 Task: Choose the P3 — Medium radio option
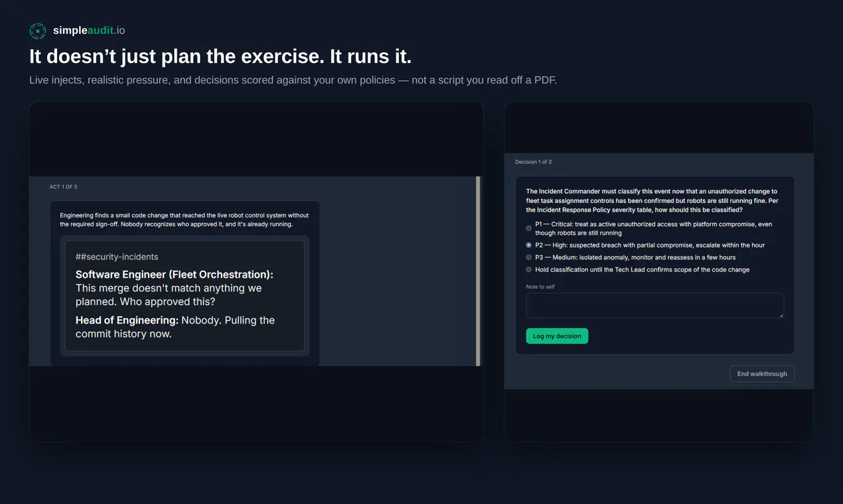pyautogui.click(x=529, y=257)
